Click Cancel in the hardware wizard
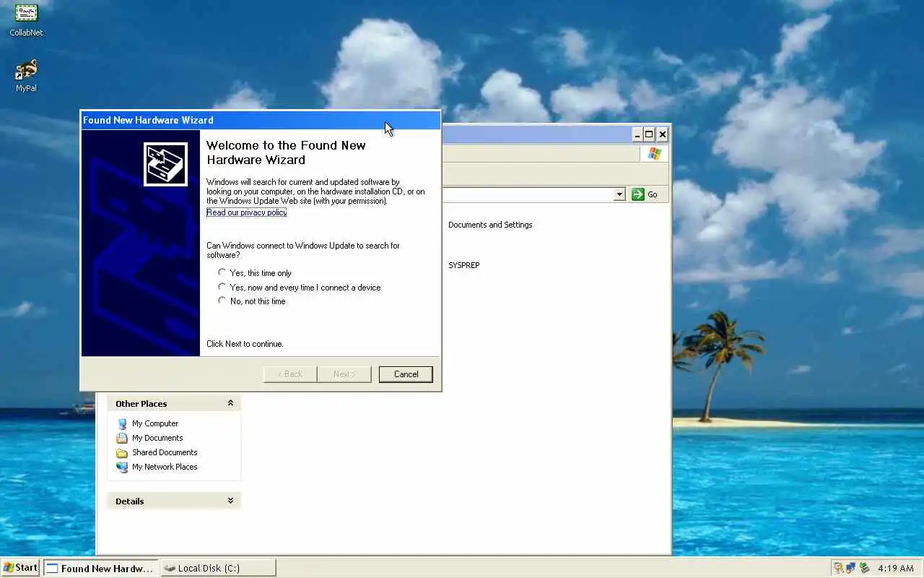Viewport: 924px width, 578px height. pyautogui.click(x=406, y=374)
